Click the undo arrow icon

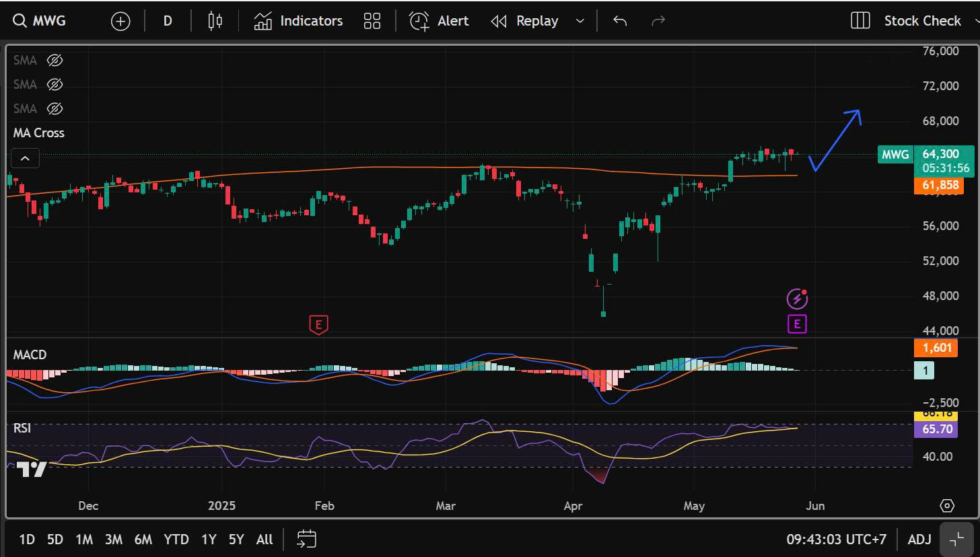(620, 21)
